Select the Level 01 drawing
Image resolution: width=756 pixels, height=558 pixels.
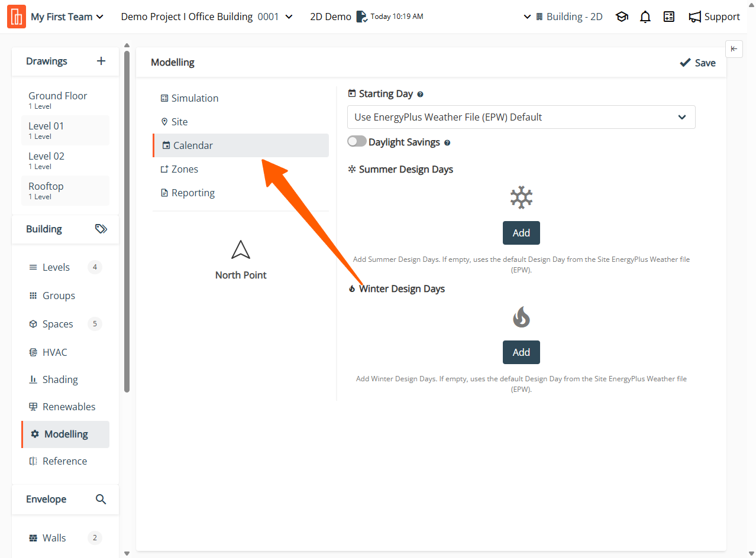46,130
